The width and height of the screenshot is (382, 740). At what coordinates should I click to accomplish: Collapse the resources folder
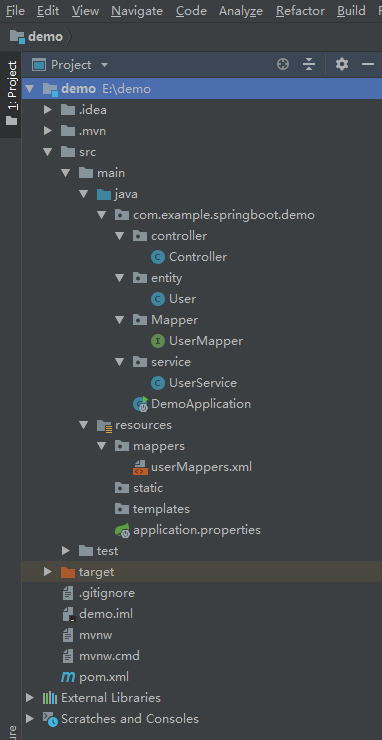tap(84, 425)
